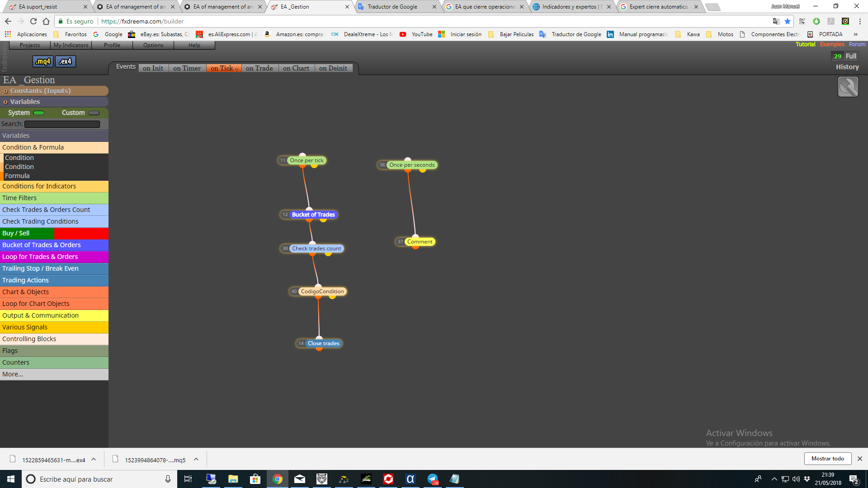Reload the page with refresh icon
The image size is (868, 488).
coord(33,21)
